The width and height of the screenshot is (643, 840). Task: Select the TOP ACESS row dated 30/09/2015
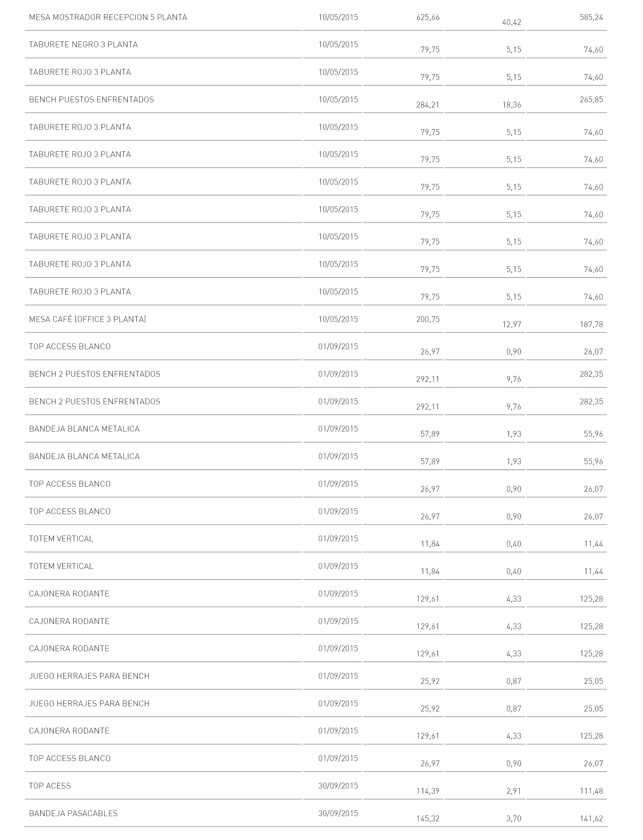click(316, 786)
